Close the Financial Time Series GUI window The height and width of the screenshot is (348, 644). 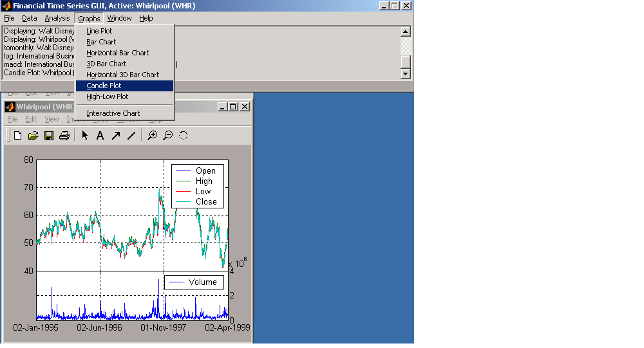click(406, 6)
